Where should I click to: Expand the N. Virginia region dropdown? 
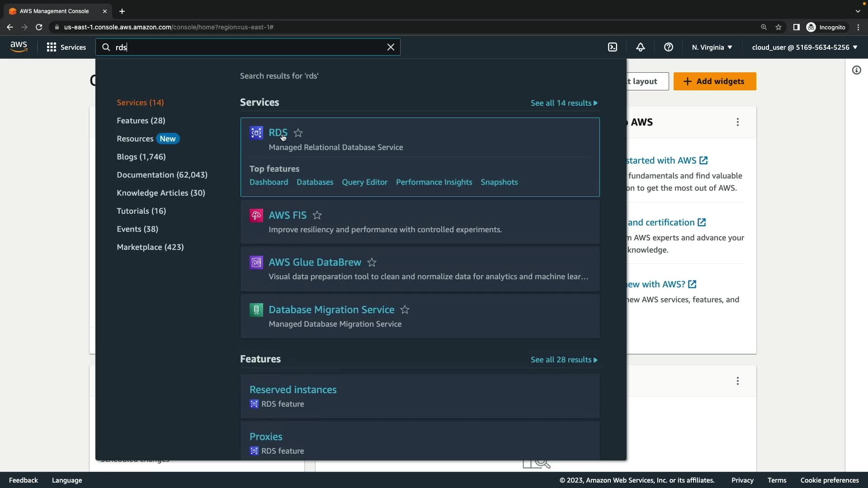(x=712, y=47)
